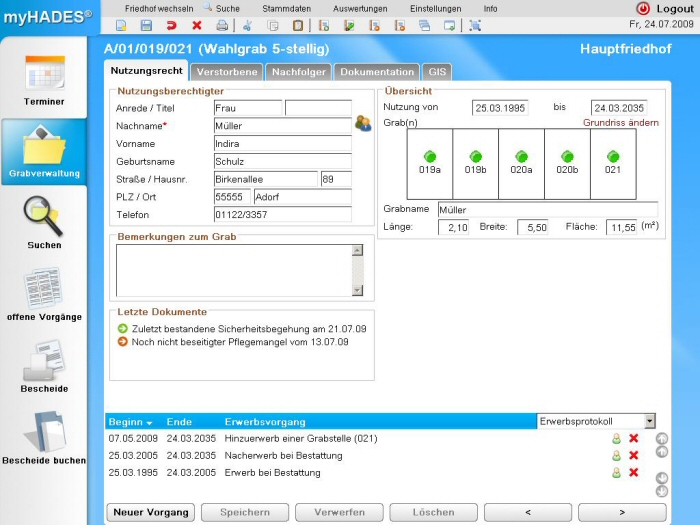The image size is (700, 525).
Task: Select the Nutzungsrecht tab
Action: point(146,71)
